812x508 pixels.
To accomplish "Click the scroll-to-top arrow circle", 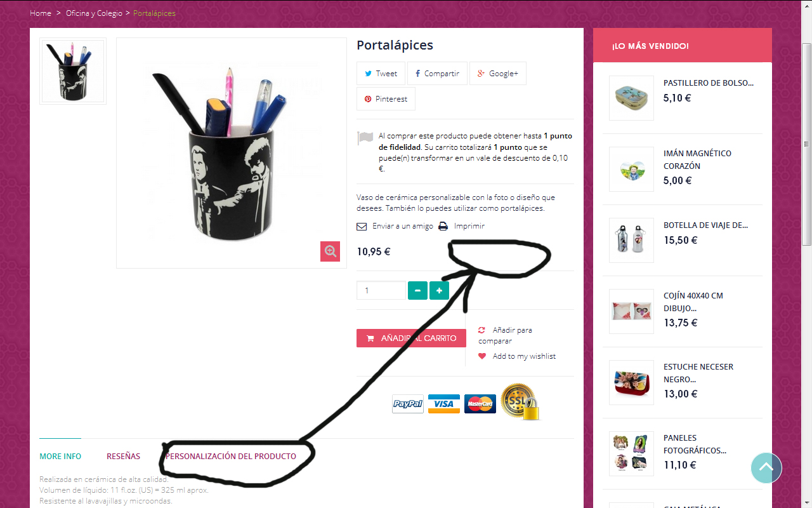I will pyautogui.click(x=766, y=468).
